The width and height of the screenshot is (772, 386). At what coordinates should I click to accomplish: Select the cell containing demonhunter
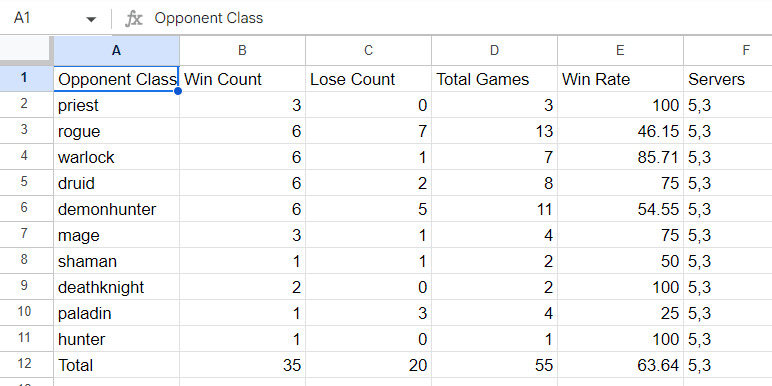pyautogui.click(x=116, y=209)
